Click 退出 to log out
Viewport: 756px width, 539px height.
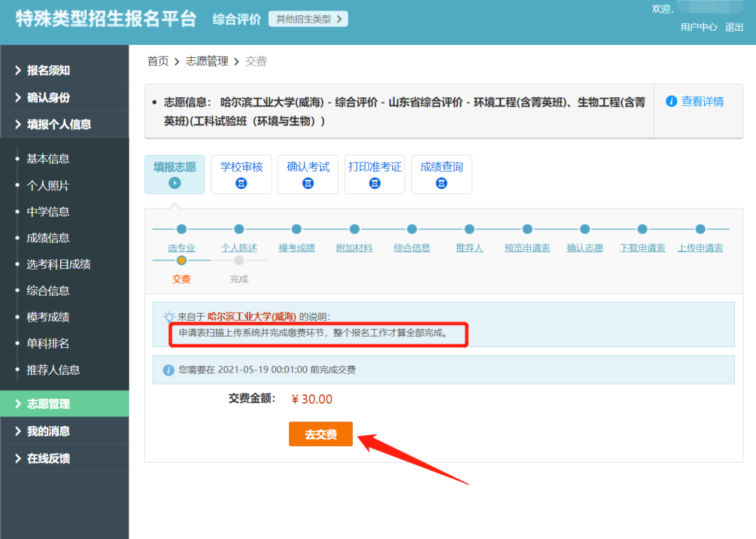tap(734, 27)
